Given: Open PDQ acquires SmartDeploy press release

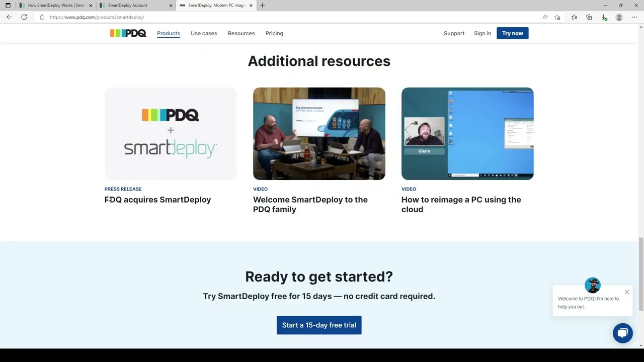Looking at the screenshot, I should [x=157, y=200].
